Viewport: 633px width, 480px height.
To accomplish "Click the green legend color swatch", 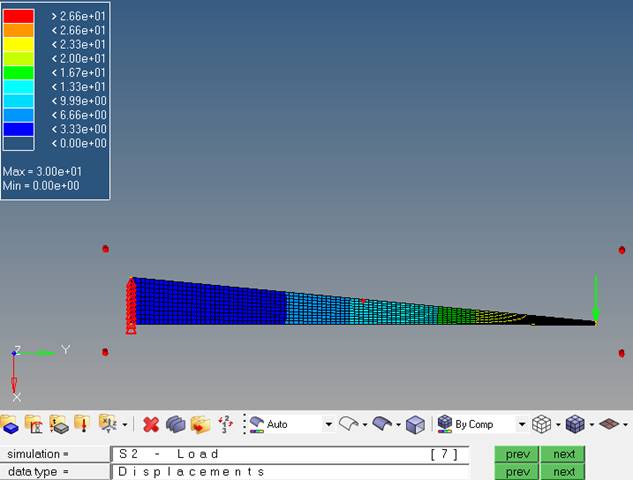I will pyautogui.click(x=19, y=73).
